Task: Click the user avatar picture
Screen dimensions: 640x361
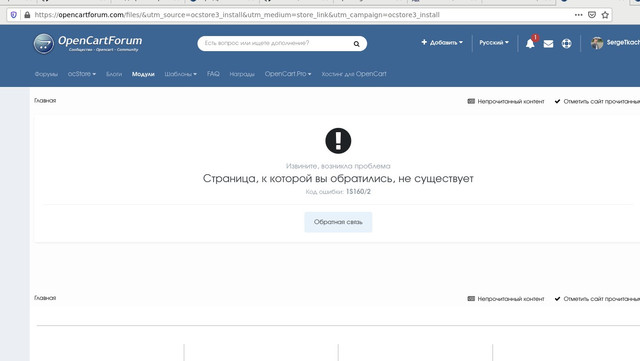Action: (x=597, y=43)
